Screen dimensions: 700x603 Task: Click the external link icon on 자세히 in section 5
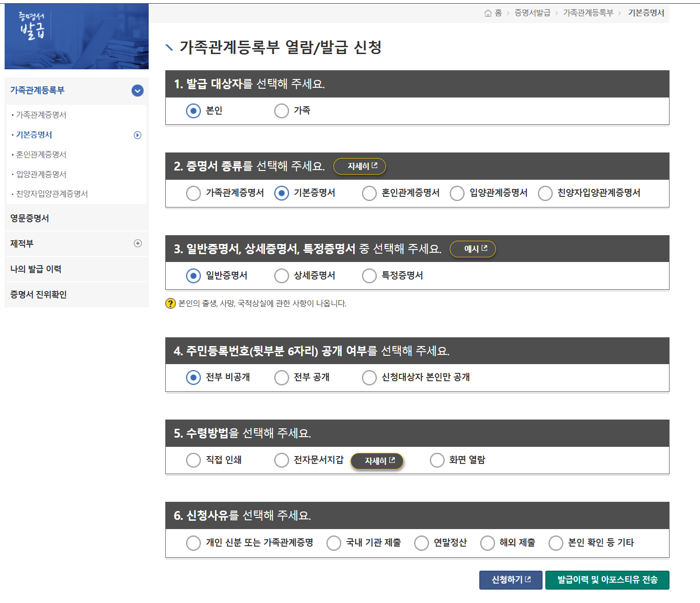392,460
